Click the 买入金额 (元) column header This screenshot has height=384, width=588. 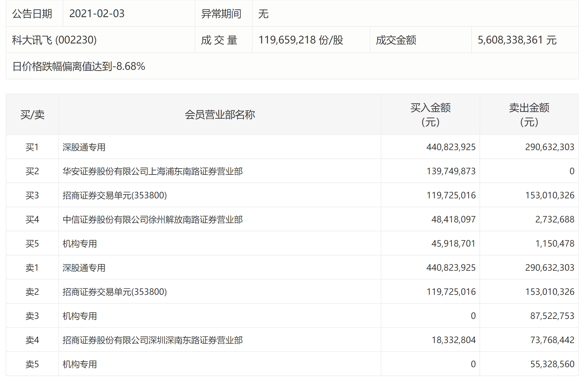(x=430, y=115)
